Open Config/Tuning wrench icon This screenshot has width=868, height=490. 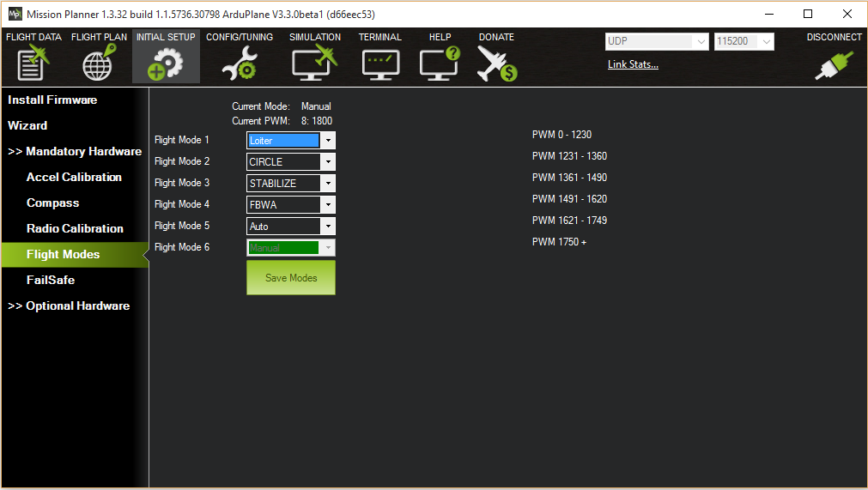click(x=239, y=63)
